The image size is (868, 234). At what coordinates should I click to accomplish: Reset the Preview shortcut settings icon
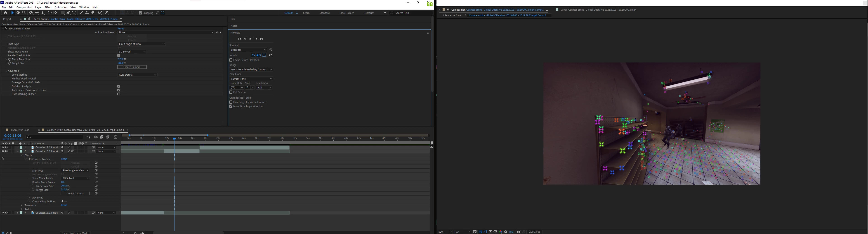(x=271, y=50)
